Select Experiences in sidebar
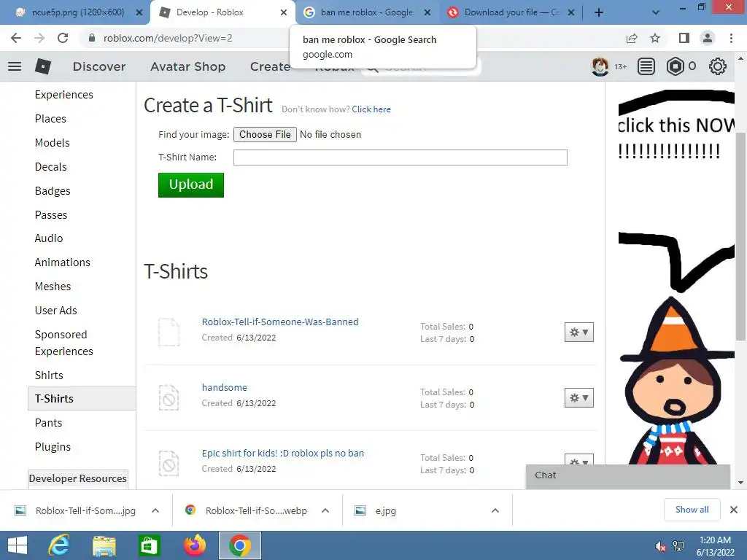 64,95
